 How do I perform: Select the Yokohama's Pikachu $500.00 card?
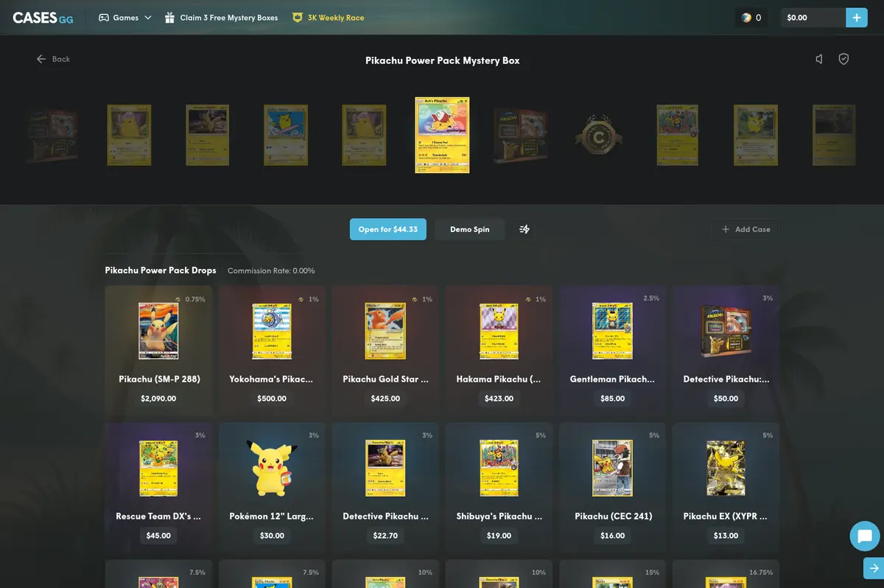coord(272,351)
